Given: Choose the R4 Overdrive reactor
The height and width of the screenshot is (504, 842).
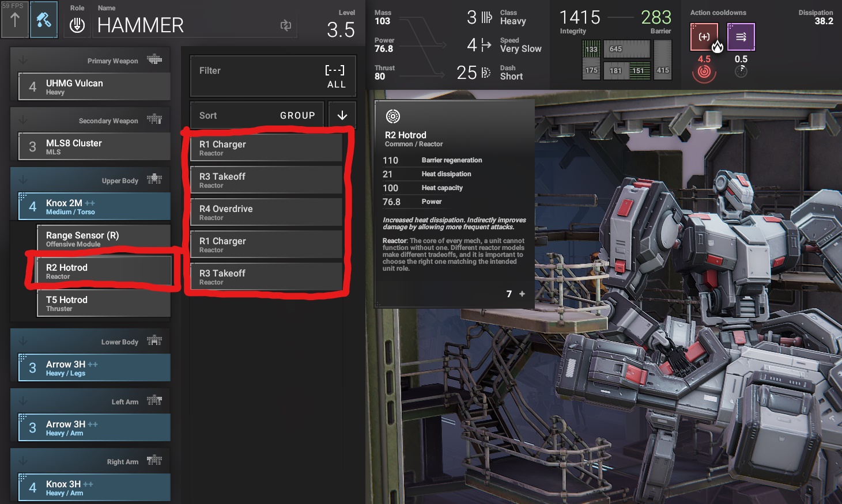Looking at the screenshot, I should point(266,212).
